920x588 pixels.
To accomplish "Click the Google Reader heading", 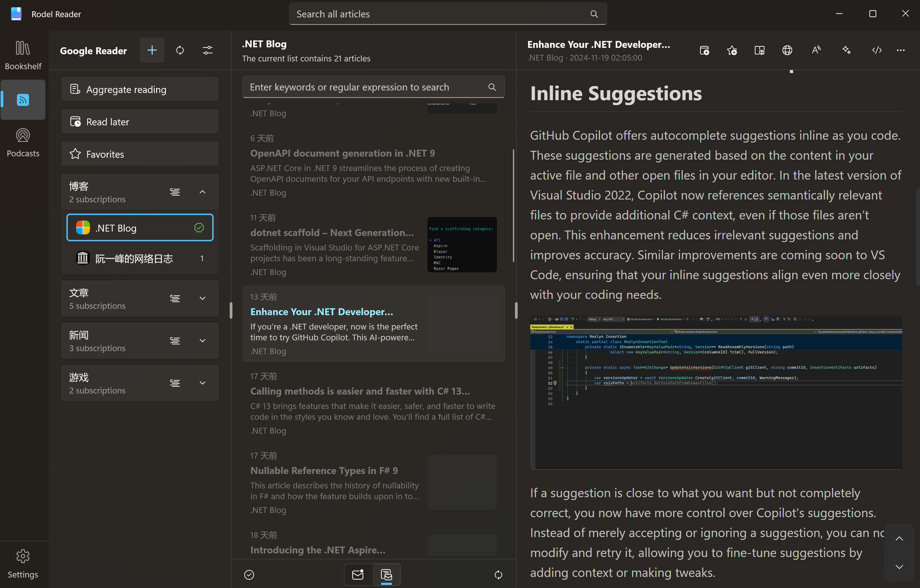I will click(x=93, y=50).
